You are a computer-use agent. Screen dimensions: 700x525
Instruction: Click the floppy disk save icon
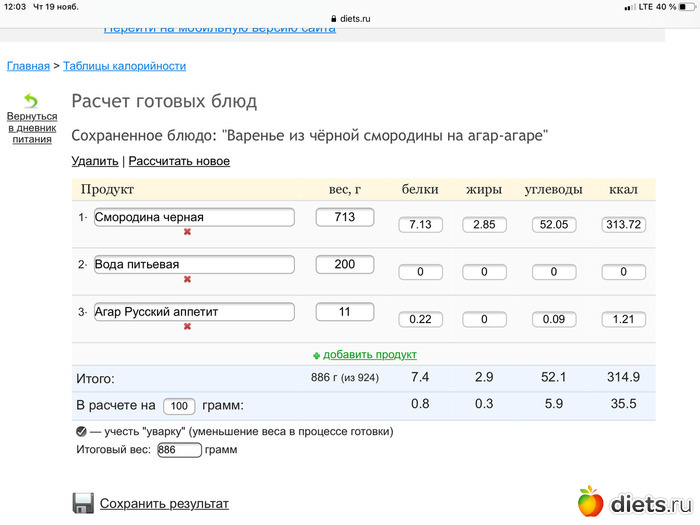pos(83,503)
